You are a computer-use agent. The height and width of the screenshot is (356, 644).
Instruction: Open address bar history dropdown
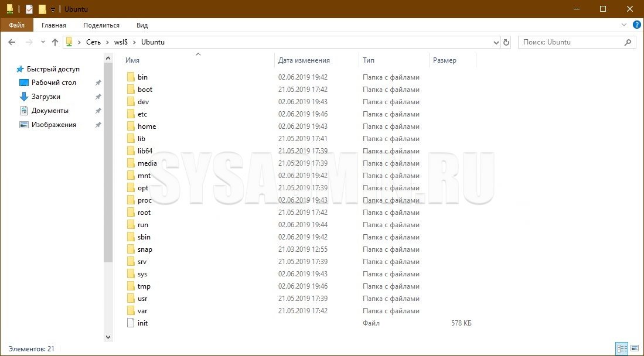(496, 42)
